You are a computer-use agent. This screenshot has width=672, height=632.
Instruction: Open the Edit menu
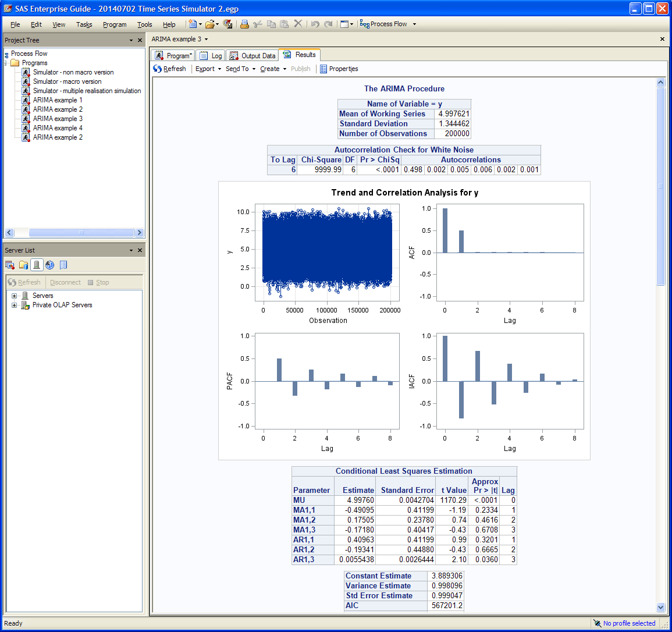[36, 24]
